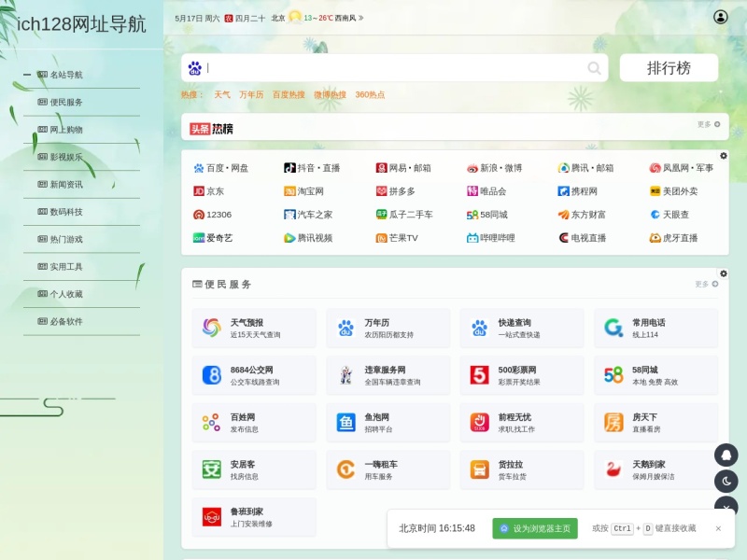Open the user account icon
Viewport: 747px width, 560px height.
coord(720,17)
